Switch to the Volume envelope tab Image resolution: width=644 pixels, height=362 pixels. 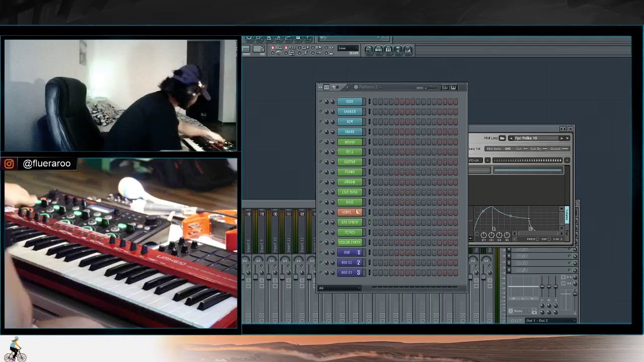[567, 215]
